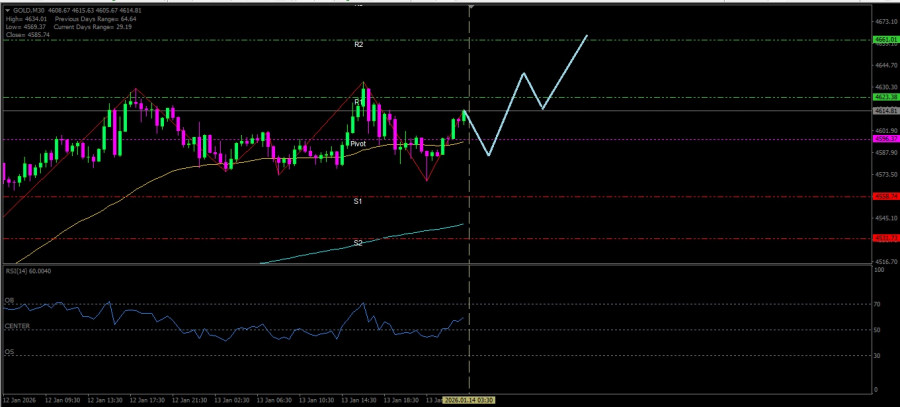Click the RSI(14) indicator label
This screenshot has width=900, height=407.
click(28, 271)
